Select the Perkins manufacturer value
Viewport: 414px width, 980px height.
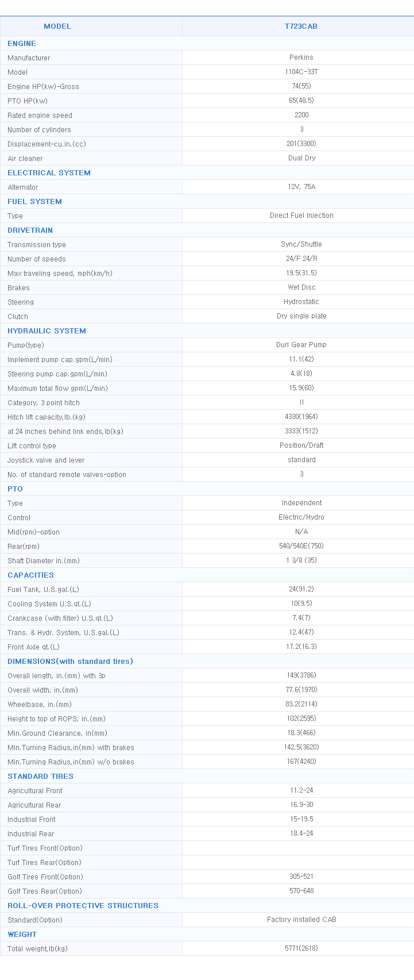pyautogui.click(x=301, y=57)
